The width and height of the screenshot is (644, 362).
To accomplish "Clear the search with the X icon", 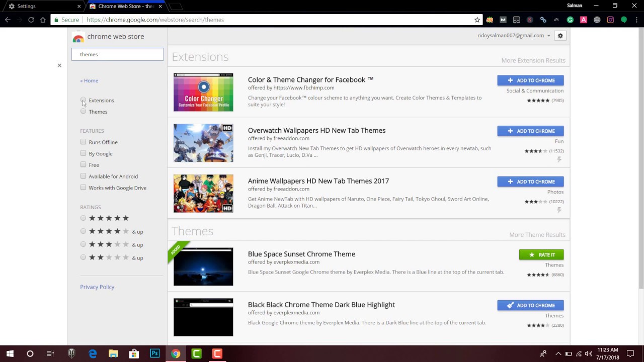I will 59,65.
